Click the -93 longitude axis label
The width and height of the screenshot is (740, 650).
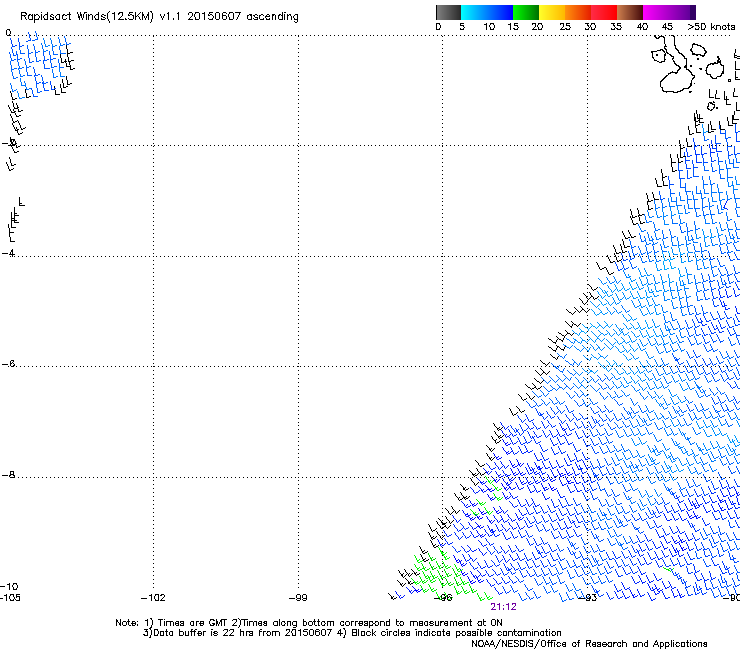588,598
